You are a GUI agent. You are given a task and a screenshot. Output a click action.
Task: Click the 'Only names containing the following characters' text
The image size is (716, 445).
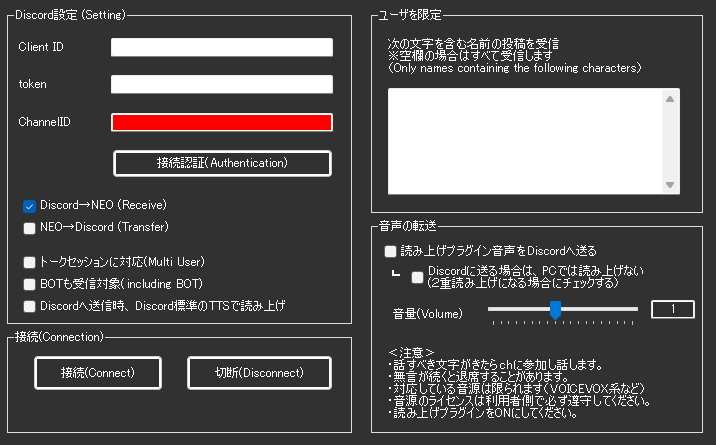[x=515, y=68]
